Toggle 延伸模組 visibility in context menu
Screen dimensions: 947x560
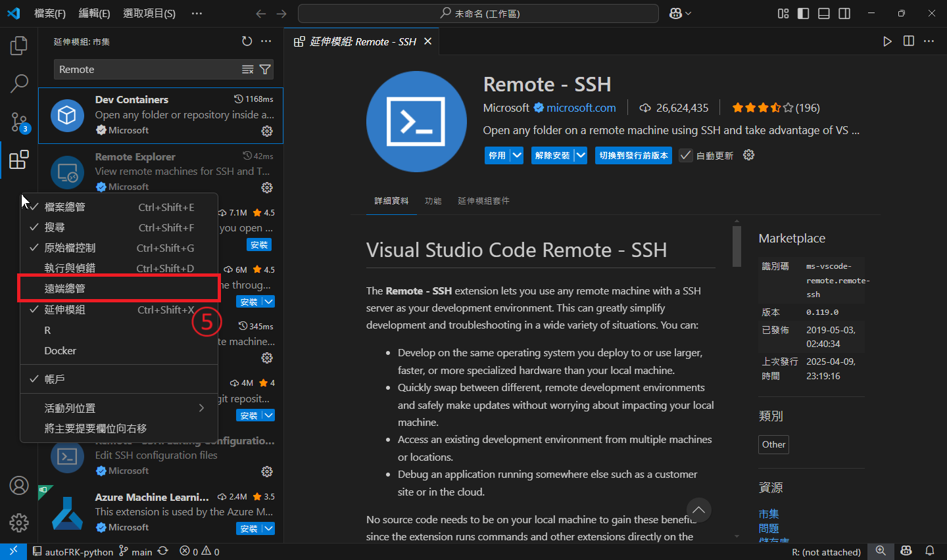[x=119, y=310]
